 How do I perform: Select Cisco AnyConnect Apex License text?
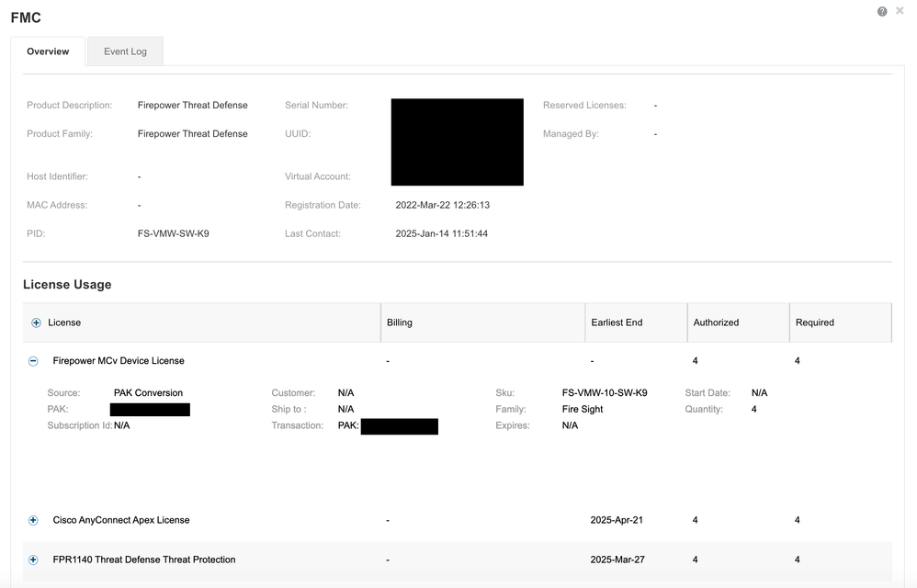[121, 520]
